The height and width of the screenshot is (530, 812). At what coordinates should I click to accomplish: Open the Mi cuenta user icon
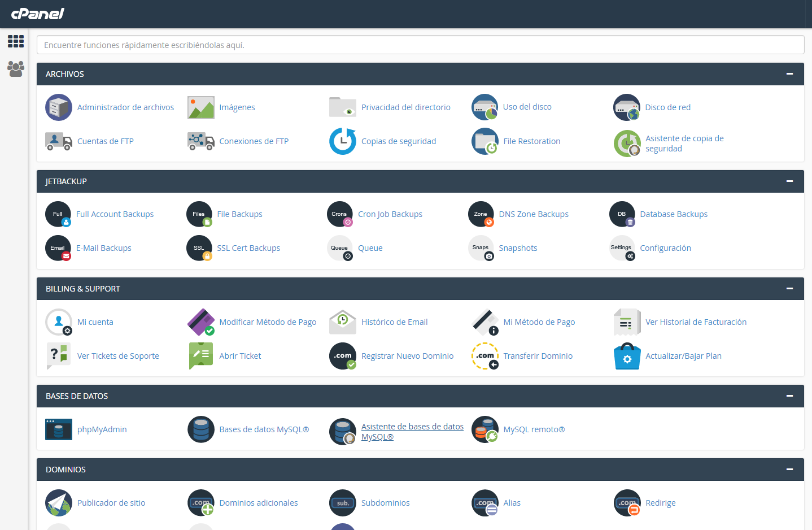click(59, 322)
